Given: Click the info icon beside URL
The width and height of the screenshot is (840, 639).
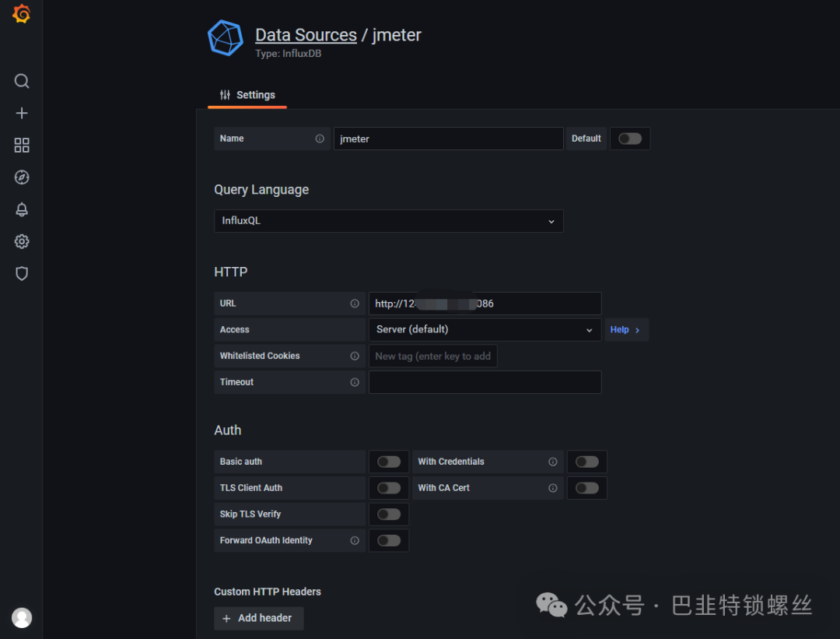Looking at the screenshot, I should coord(355,304).
